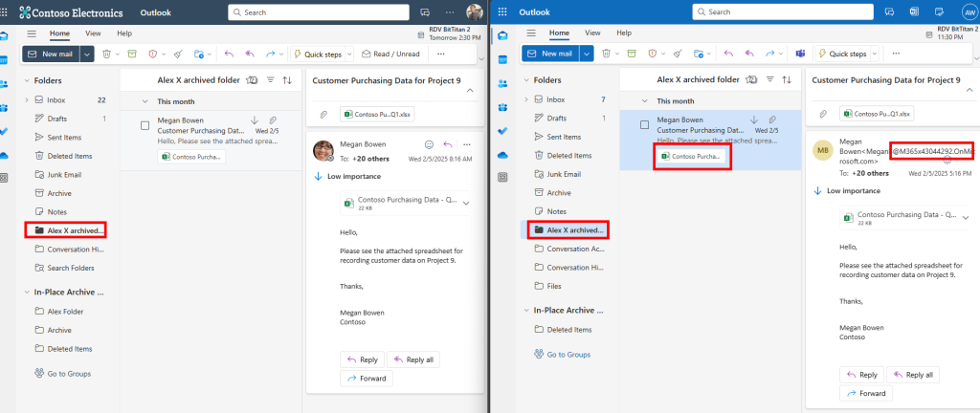980x413 pixels.
Task: Collapse Folders section in left window
Action: coord(26,80)
